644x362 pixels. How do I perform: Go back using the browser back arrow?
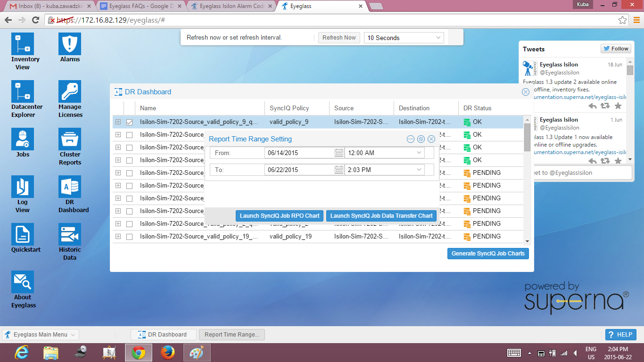tap(8, 20)
